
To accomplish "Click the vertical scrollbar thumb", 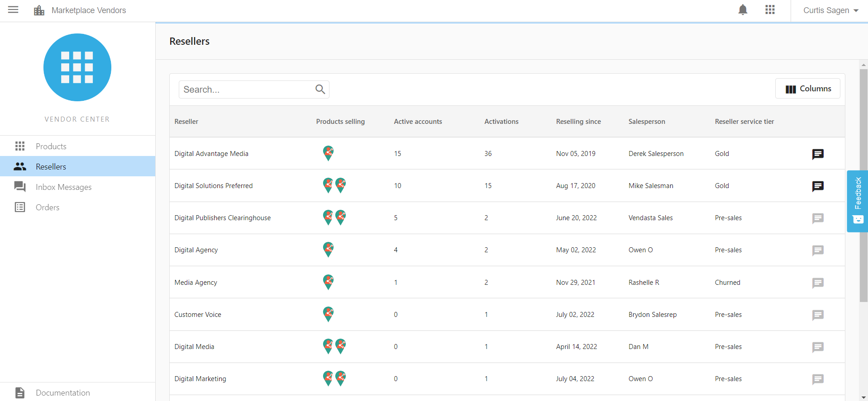I will [x=863, y=185].
